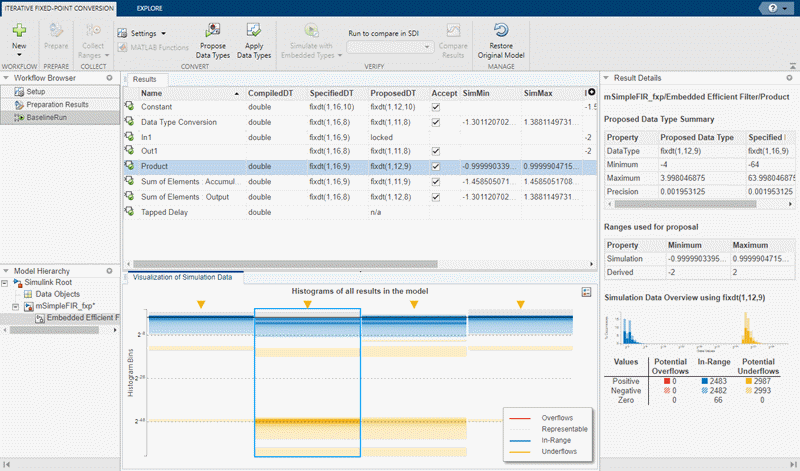Click the add column plus icon
This screenshot has height=471, width=800.
click(592, 92)
